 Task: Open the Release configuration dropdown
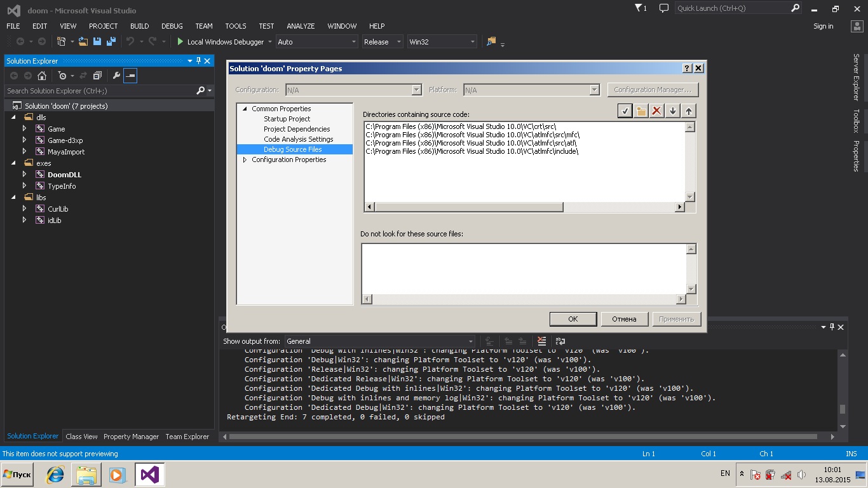tap(399, 42)
